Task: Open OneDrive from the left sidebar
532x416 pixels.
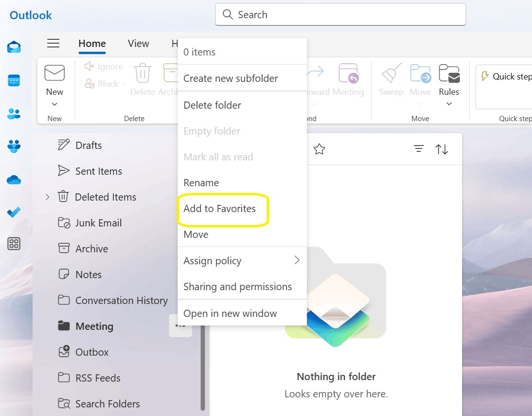Action: [13, 180]
